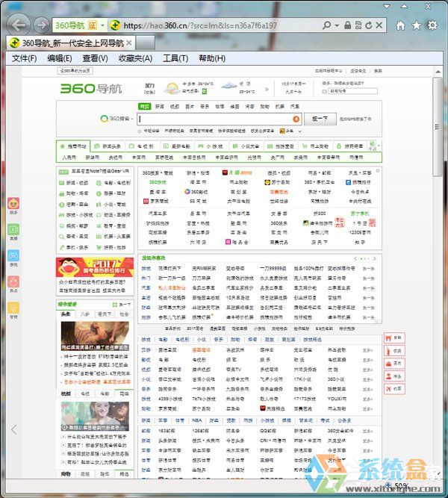Click the orange voice icon in search box
This screenshot has width=448, height=498.
(296, 119)
